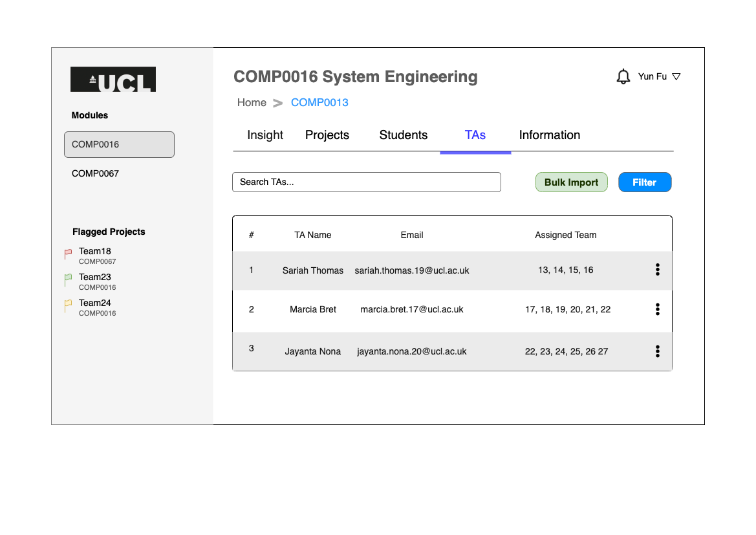This screenshot has width=756, height=535.
Task: Click assigned teams "13, 14, 15, 16"
Action: (x=566, y=270)
